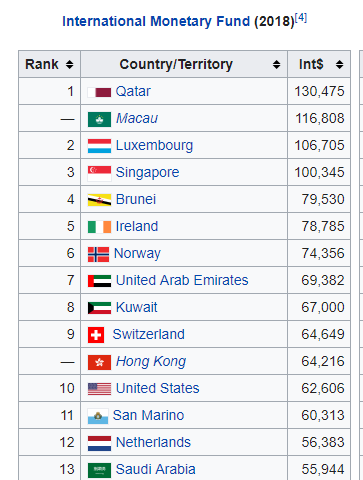The height and width of the screenshot is (480, 363).
Task: Open the Brunei article link
Action: (x=136, y=199)
